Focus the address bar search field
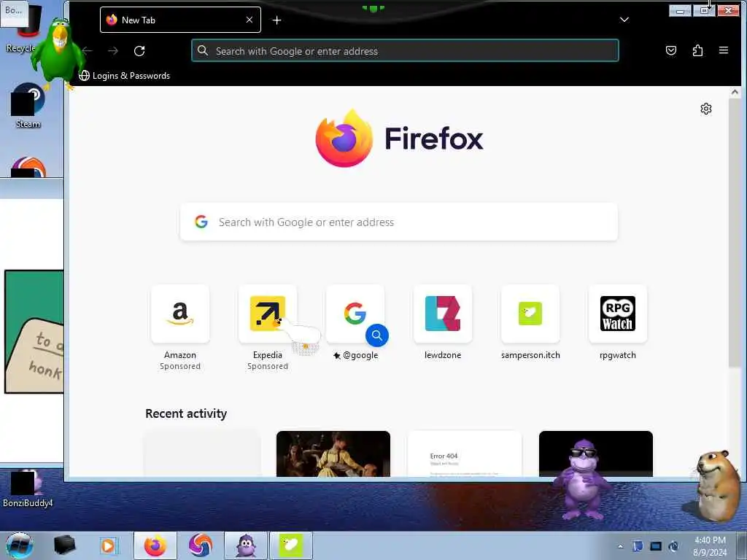Viewport: 747px width, 560px height. coord(405,50)
